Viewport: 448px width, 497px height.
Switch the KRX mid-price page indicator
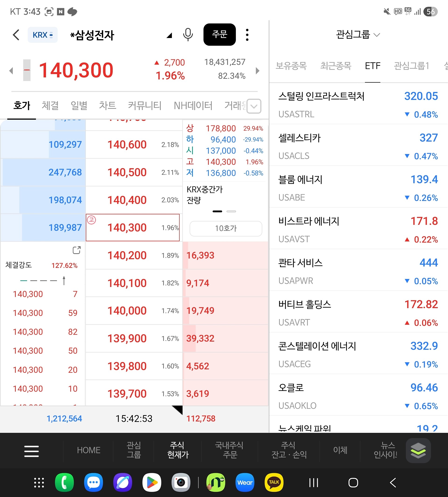[231, 211]
